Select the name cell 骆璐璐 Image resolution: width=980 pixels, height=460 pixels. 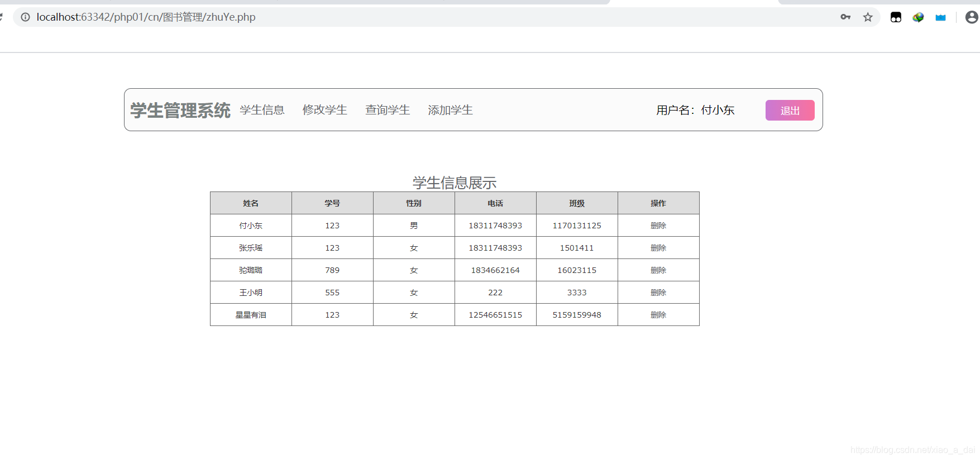coord(251,270)
